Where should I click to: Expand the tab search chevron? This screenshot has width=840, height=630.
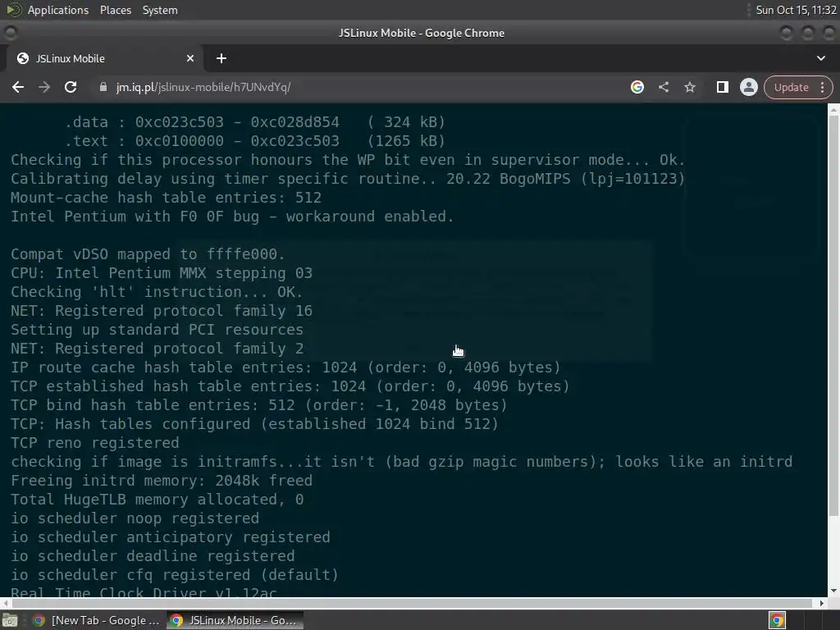click(x=820, y=58)
